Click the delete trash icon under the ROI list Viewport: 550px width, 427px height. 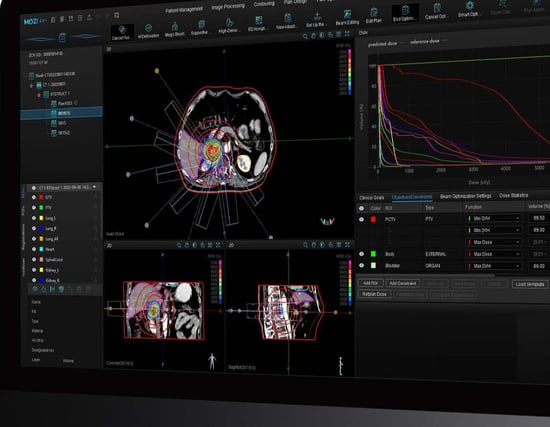[61, 289]
